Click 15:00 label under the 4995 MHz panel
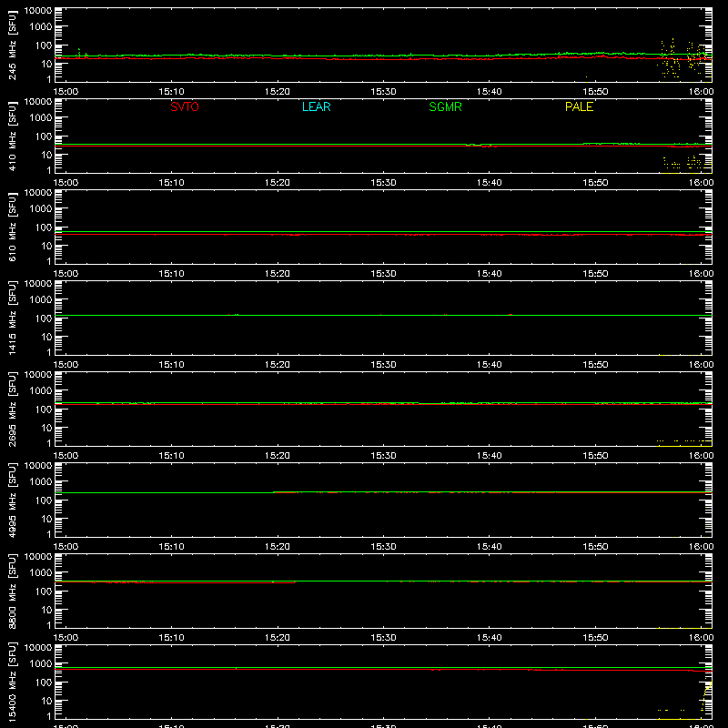The width and height of the screenshot is (728, 728). pyautogui.click(x=66, y=547)
